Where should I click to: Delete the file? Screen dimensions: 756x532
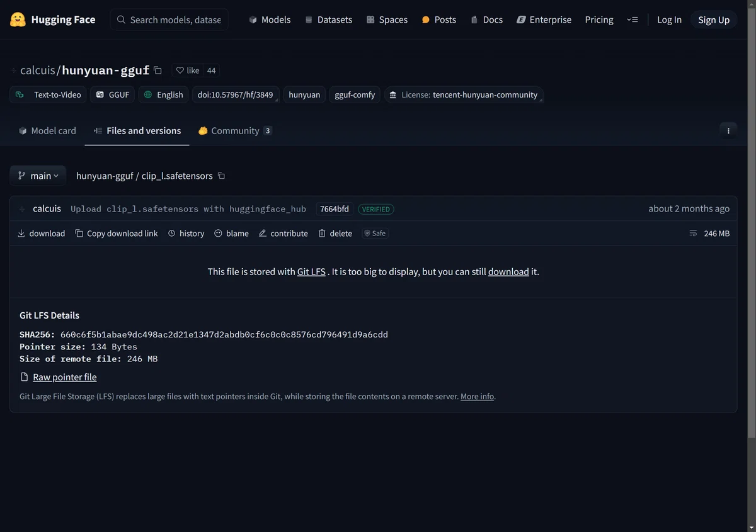click(x=335, y=233)
